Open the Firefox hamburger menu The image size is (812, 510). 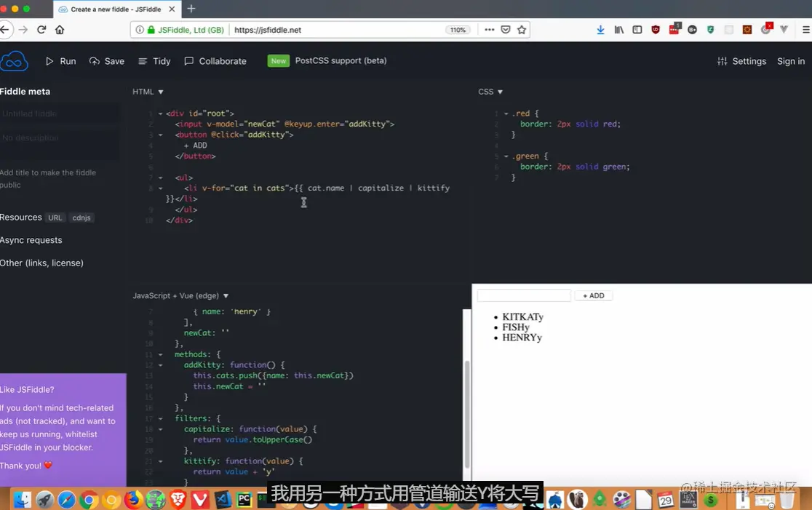tap(805, 30)
